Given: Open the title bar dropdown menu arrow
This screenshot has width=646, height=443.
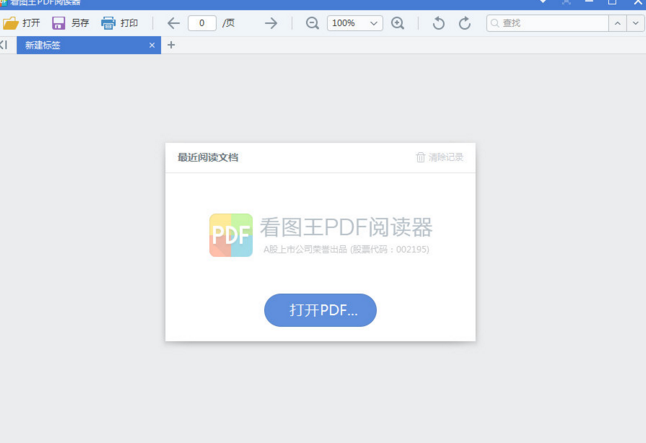Looking at the screenshot, I should tap(543, 2).
